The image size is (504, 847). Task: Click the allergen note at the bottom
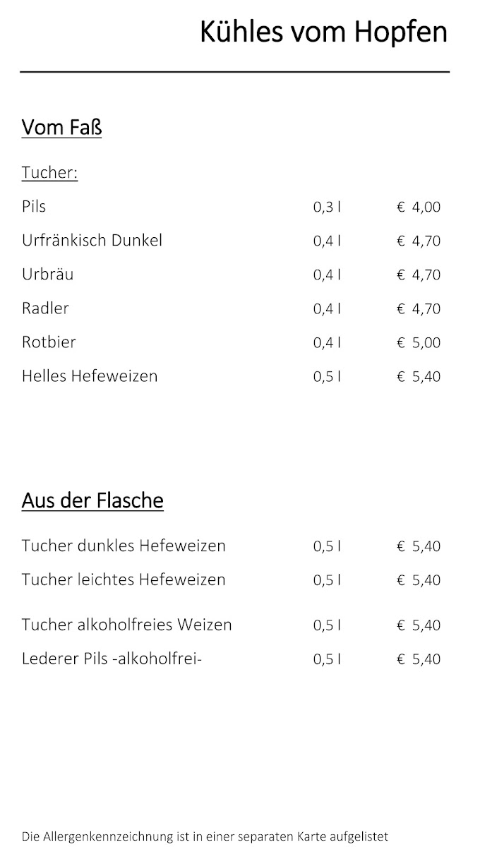tap(205, 837)
